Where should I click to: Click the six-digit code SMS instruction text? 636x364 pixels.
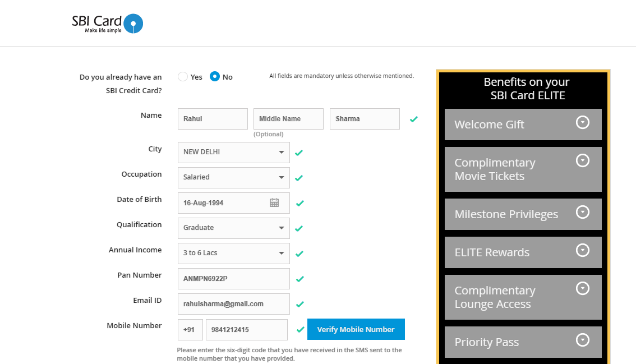point(289,354)
